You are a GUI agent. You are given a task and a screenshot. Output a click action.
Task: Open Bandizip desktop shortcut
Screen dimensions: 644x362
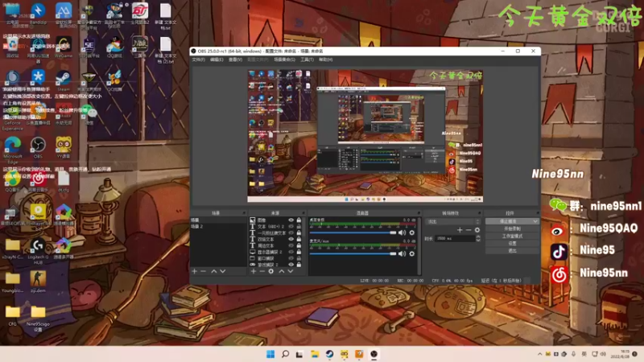38,14
